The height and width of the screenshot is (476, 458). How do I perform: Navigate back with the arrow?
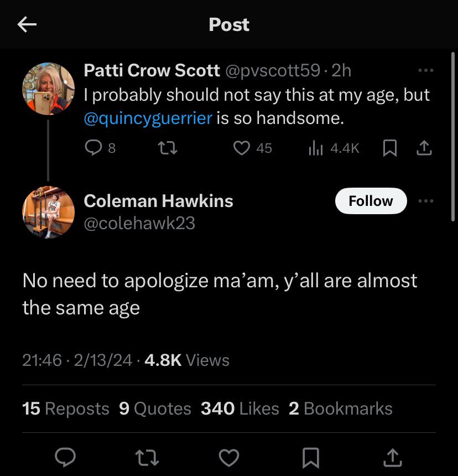click(x=26, y=24)
